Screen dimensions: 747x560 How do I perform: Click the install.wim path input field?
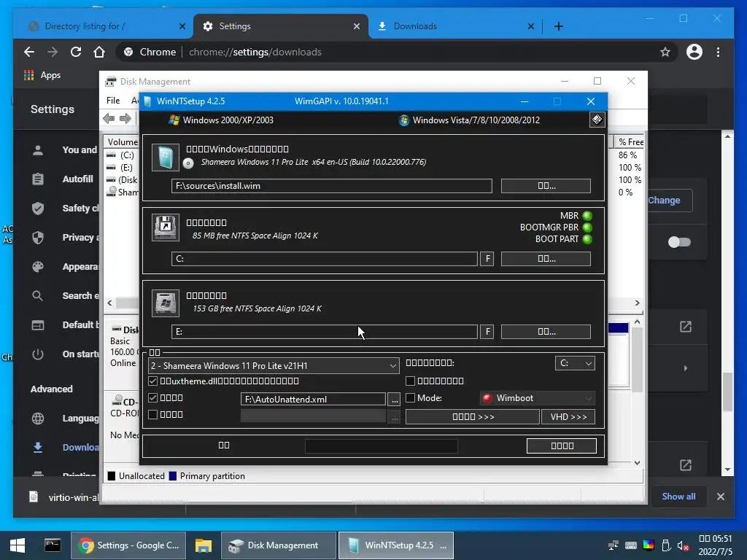[x=332, y=186]
